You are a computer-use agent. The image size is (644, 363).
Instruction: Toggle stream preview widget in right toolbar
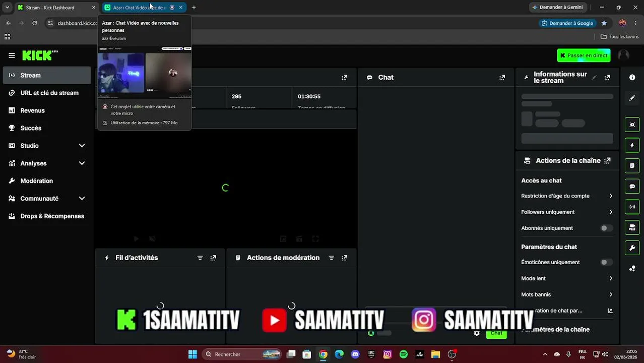tap(632, 125)
